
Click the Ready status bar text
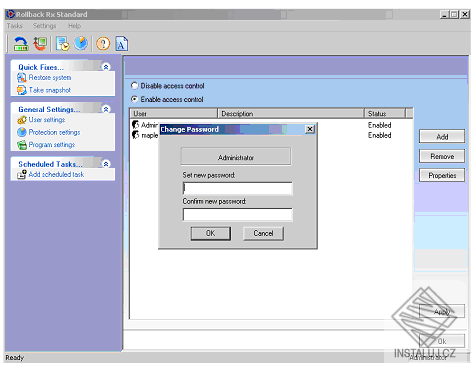pyautogui.click(x=15, y=357)
